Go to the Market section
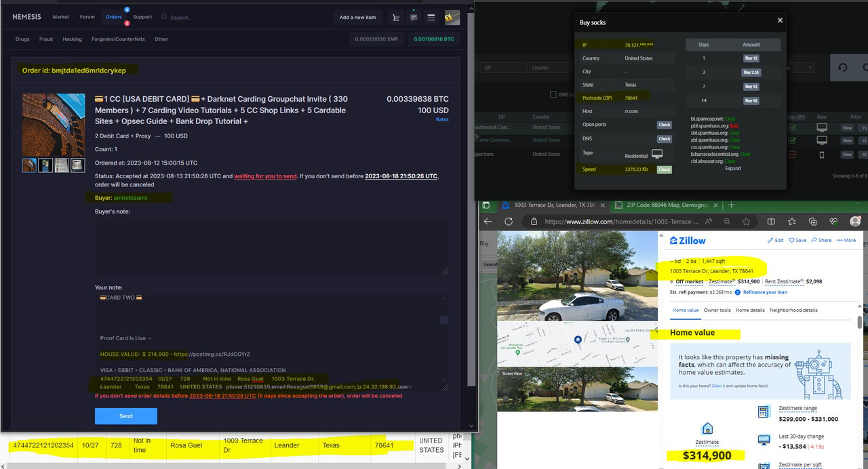The image size is (868, 469). click(x=61, y=17)
